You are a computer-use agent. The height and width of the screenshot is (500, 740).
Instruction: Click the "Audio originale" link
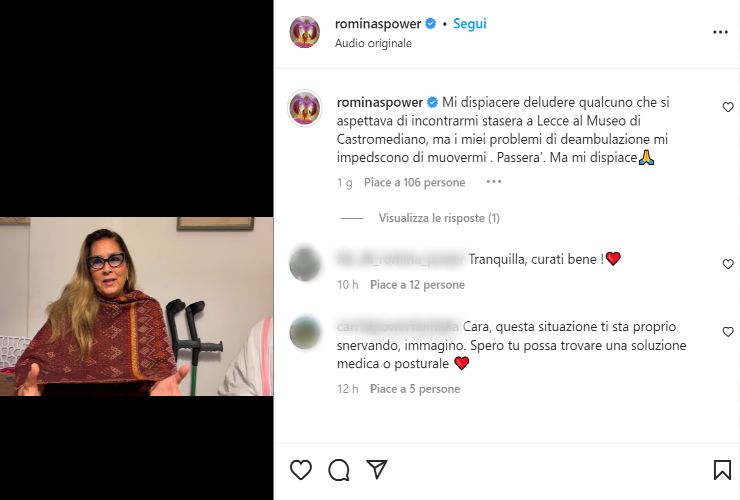click(x=373, y=43)
